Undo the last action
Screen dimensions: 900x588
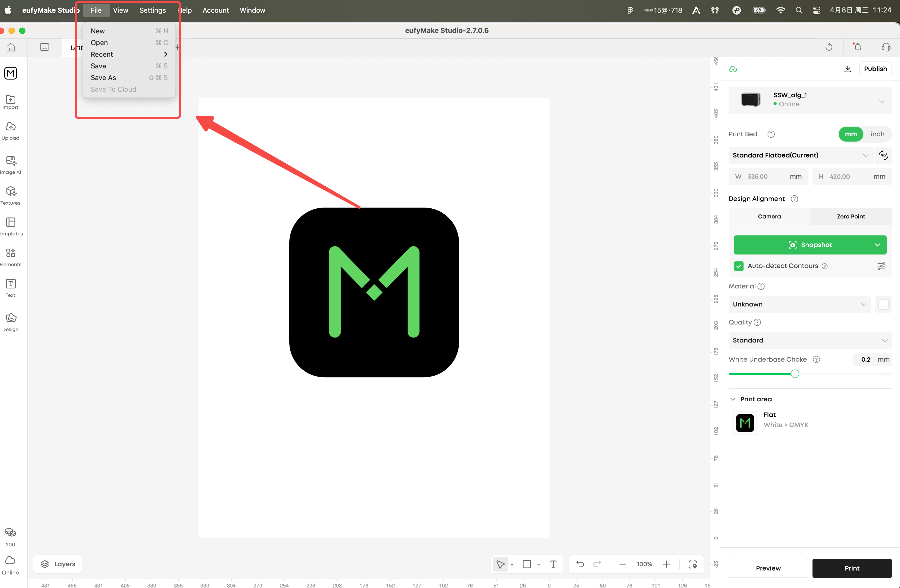click(580, 564)
